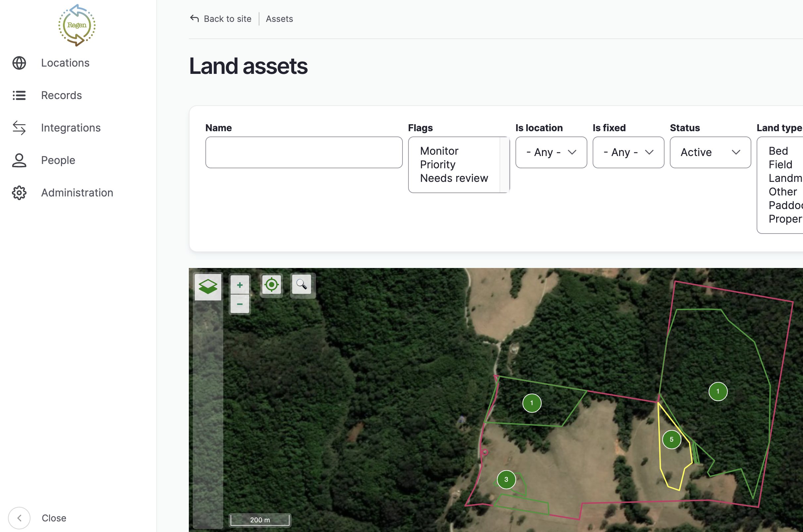Expand the Is location dropdown
Screen dimensions: 803x532
pos(551,152)
